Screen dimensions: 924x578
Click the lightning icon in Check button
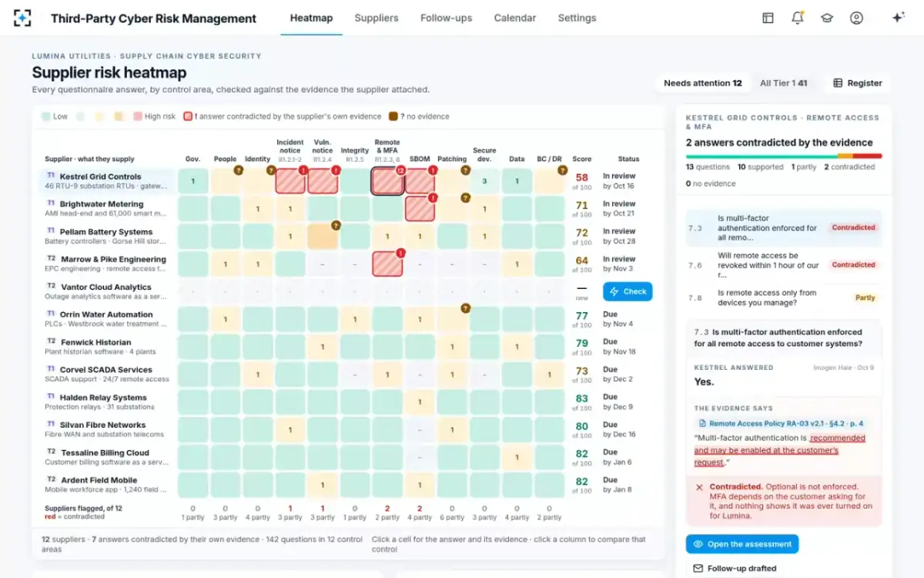point(614,291)
